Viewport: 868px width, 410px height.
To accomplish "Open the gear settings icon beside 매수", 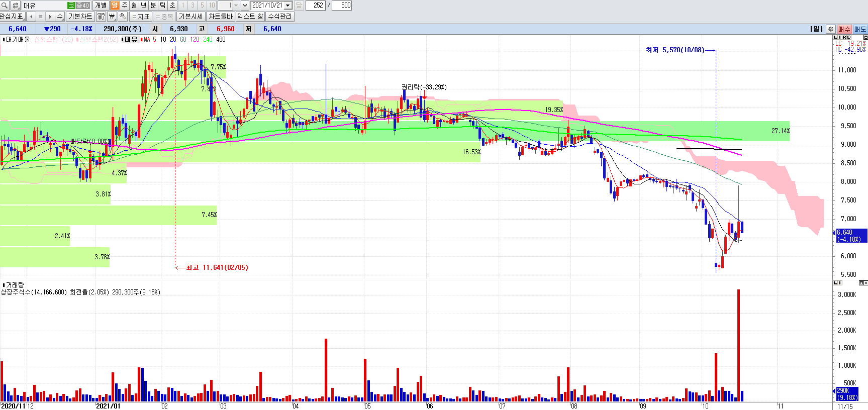I will pos(831,29).
